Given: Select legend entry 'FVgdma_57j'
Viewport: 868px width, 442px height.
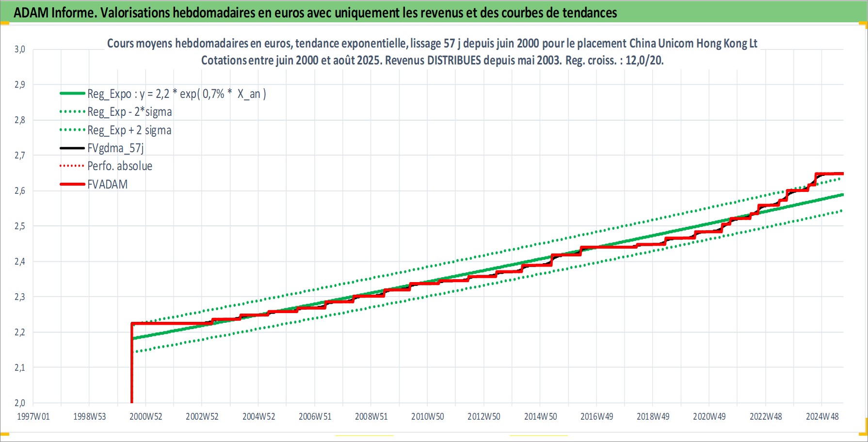Looking at the screenshot, I should (x=115, y=148).
